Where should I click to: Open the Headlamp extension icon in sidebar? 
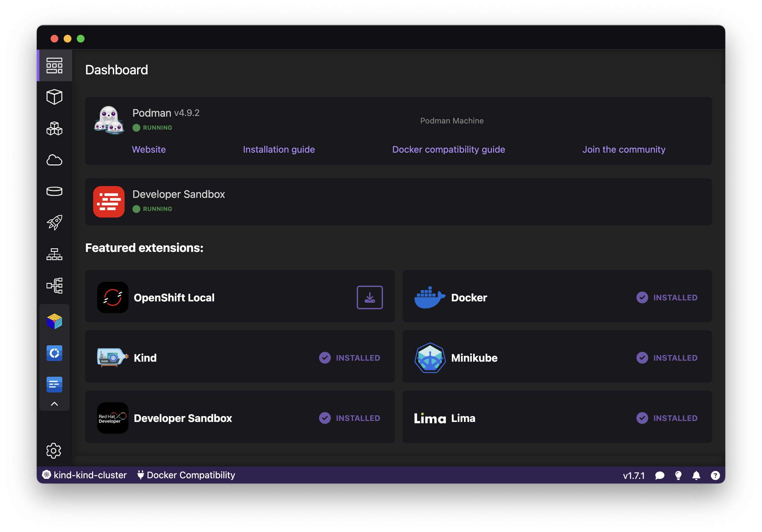coord(54,321)
